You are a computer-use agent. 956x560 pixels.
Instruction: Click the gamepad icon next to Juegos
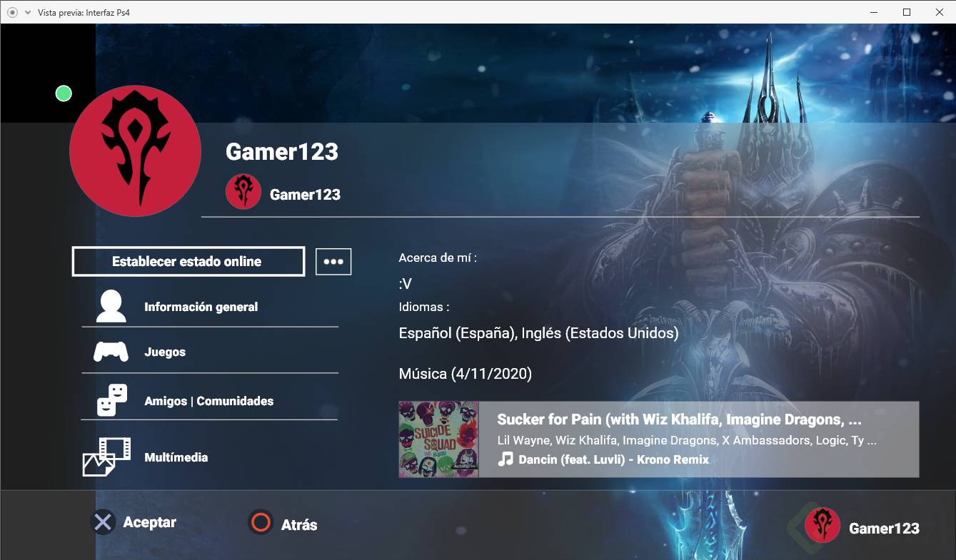[110, 351]
